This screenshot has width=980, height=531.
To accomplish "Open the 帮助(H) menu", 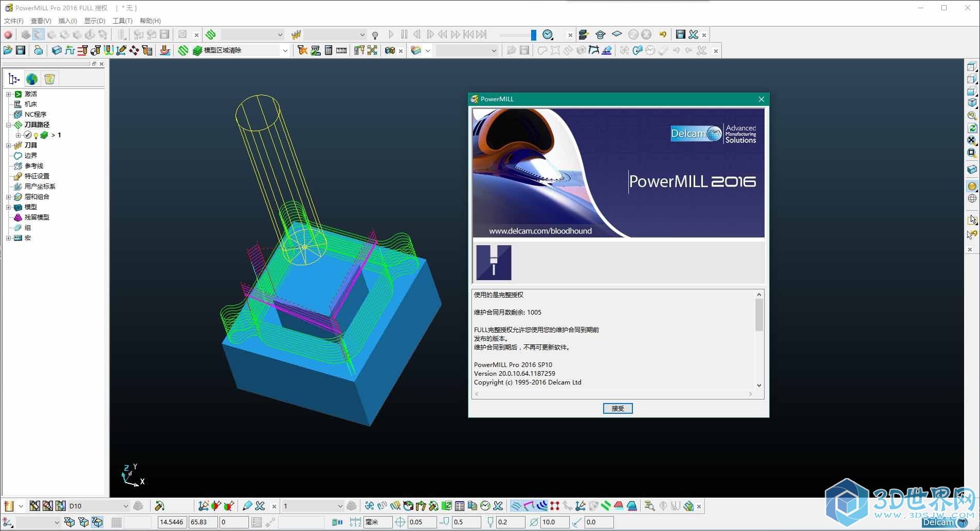I will coord(150,21).
